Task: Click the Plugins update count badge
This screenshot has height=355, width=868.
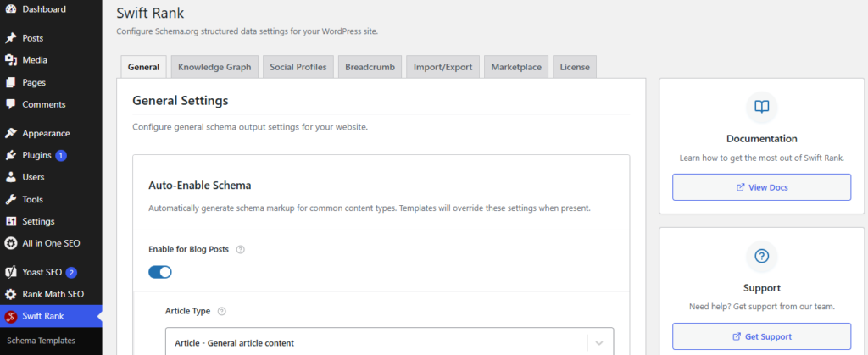Action: [x=61, y=155]
